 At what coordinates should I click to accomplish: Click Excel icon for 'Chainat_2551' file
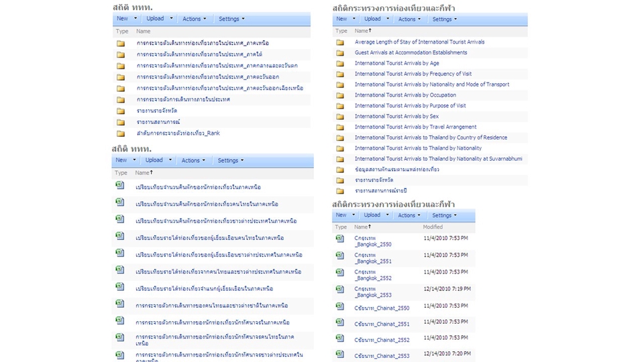tap(339, 322)
